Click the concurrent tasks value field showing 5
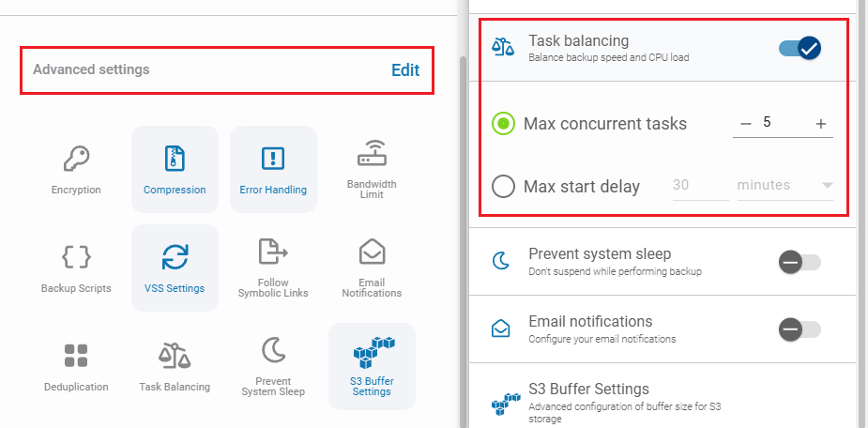The image size is (868, 428). (783, 123)
